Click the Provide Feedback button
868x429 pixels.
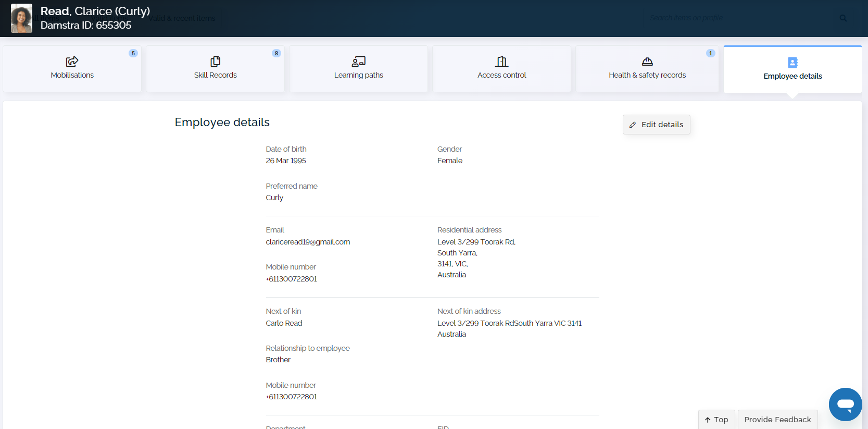coord(777,420)
